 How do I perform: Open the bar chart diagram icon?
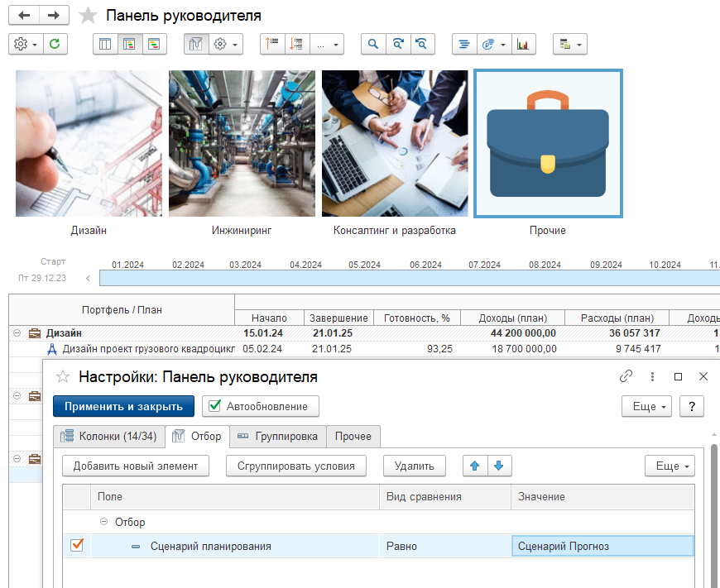[523, 44]
